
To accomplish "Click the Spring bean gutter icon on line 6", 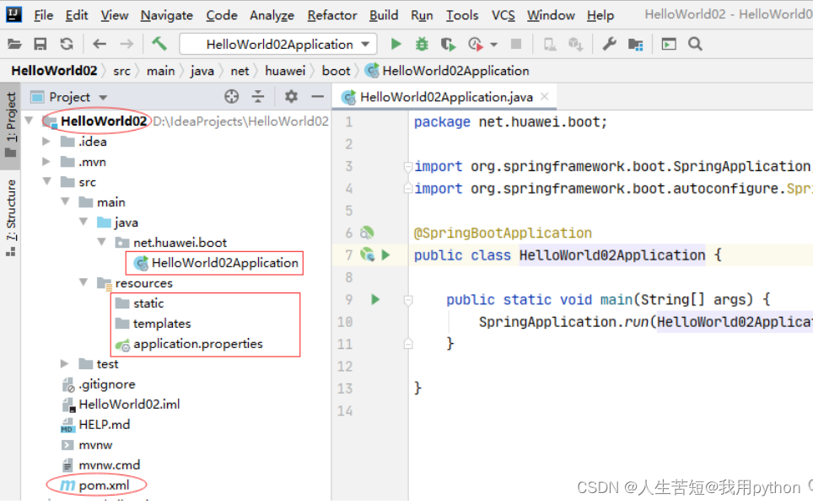I will [x=367, y=233].
